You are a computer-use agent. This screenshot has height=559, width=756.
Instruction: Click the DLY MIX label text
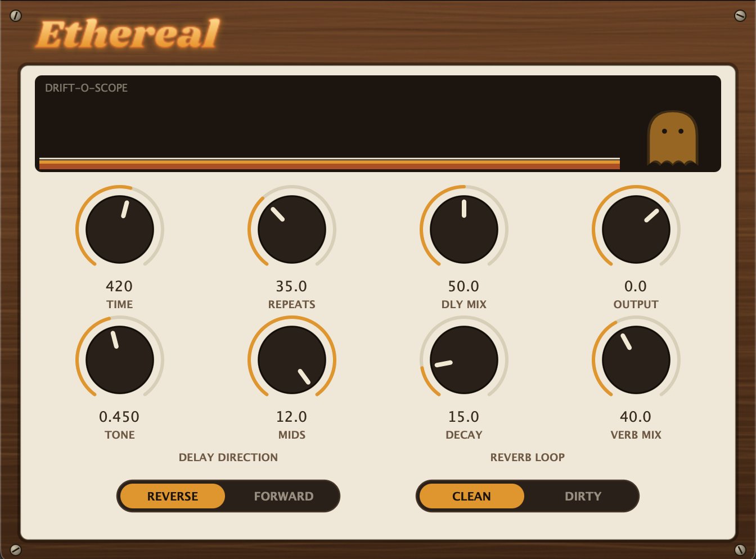pos(464,304)
